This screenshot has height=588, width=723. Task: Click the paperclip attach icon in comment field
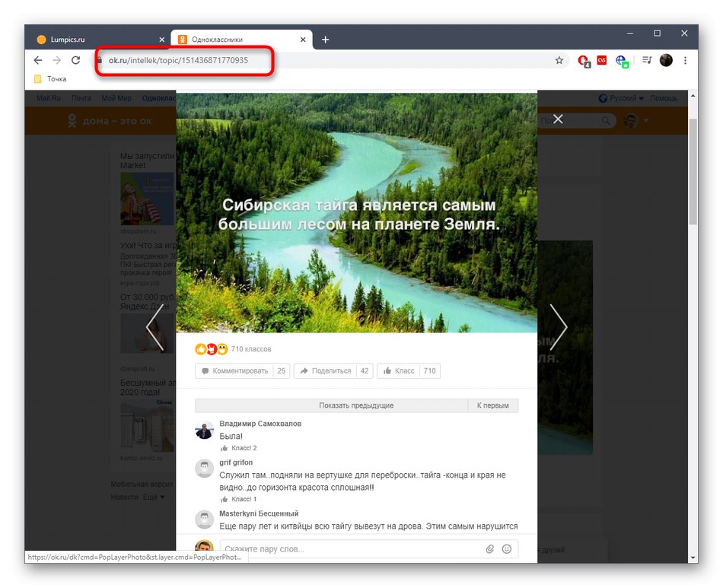(x=489, y=549)
